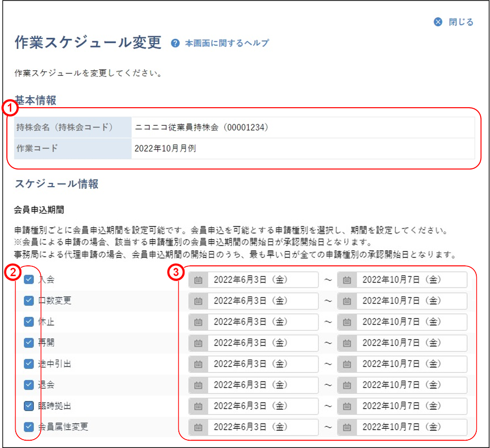Uncheck the 会員属性変更 checkbox

pos(29,427)
